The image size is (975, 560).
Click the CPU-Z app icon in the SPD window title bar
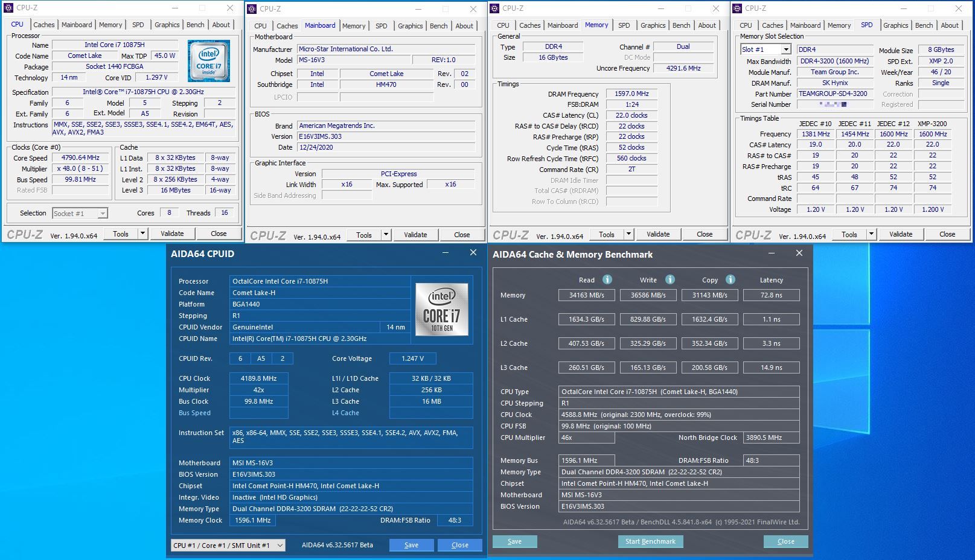click(737, 8)
